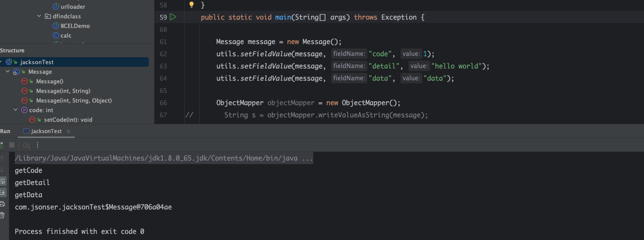The width and height of the screenshot is (644, 240).
Task: Click the green Run gutter icon beside main
Action: tap(173, 17)
